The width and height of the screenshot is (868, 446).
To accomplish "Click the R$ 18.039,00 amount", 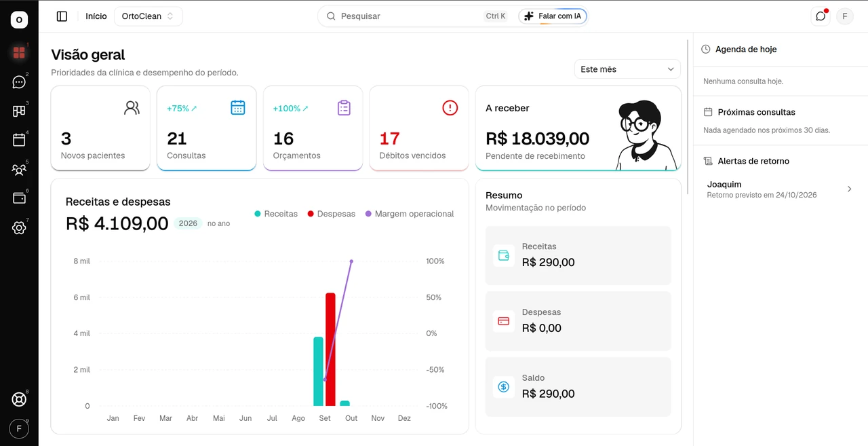I will [x=538, y=138].
